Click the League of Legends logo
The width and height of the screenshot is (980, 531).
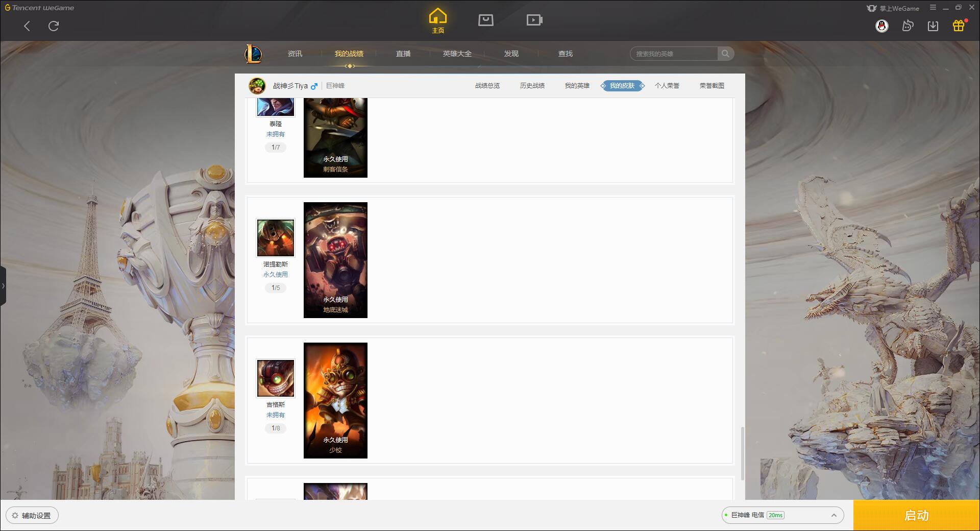click(x=253, y=54)
